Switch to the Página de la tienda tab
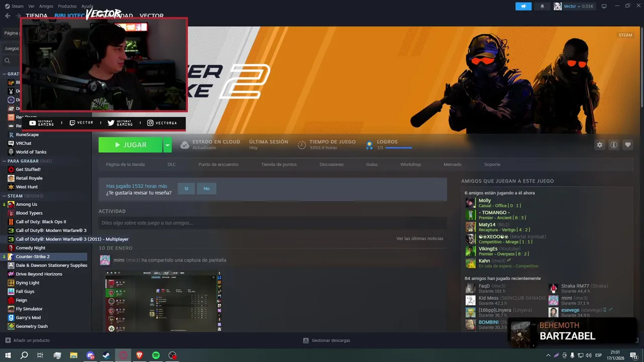Viewport: 644px width, 362px height. click(125, 164)
